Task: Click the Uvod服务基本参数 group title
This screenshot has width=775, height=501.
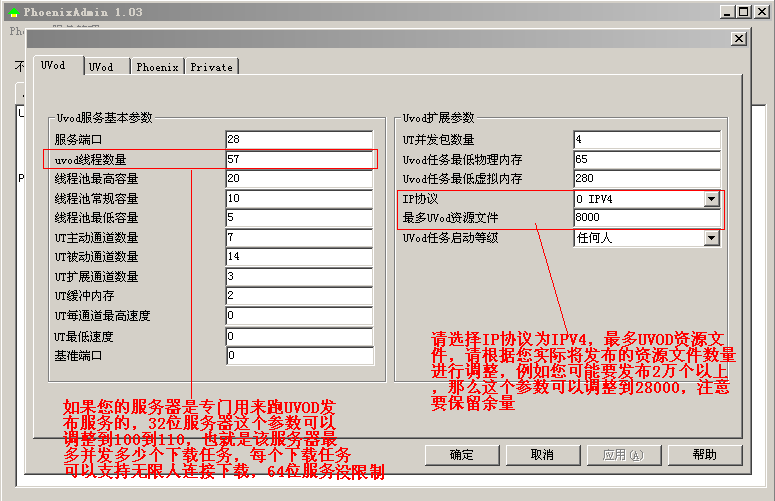Action: 104,118
